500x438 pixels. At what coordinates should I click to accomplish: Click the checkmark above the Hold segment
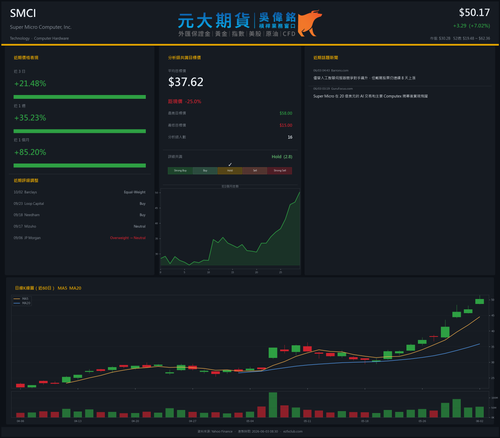coord(230,164)
